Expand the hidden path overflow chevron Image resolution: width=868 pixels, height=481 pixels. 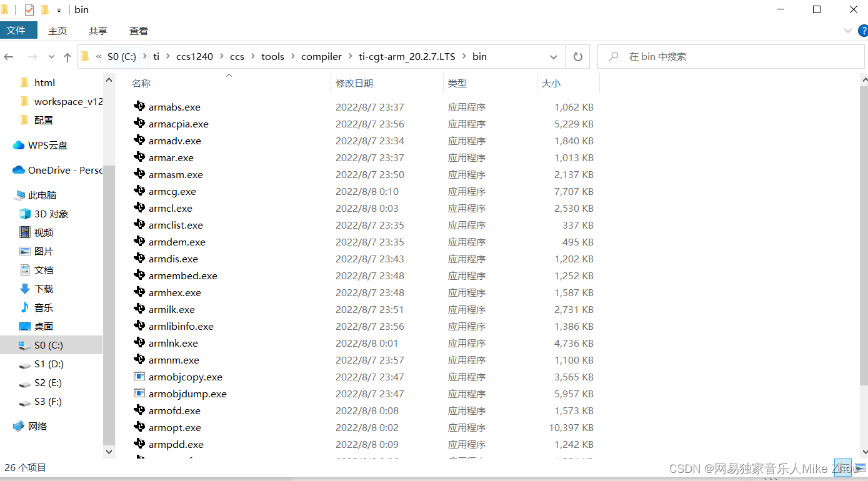tap(99, 56)
